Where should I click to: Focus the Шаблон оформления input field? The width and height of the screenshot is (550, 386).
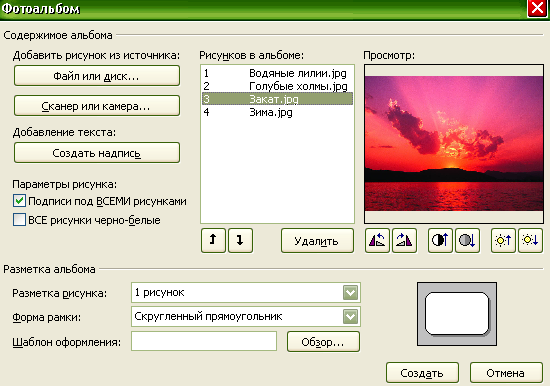[x=204, y=341]
